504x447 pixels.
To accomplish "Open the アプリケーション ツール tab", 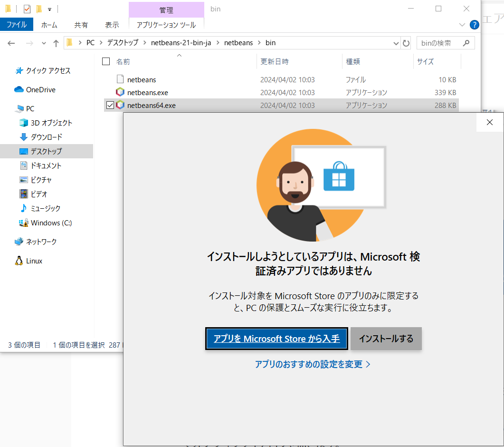I will coord(166,25).
